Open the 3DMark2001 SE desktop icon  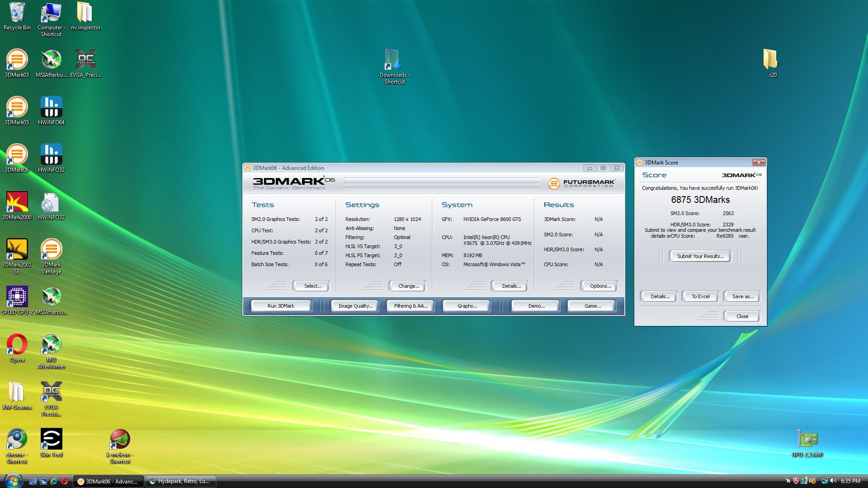[17, 250]
